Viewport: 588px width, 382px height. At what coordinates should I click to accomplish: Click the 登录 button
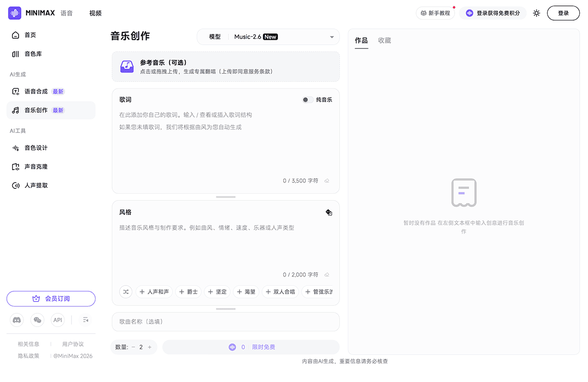pos(563,13)
